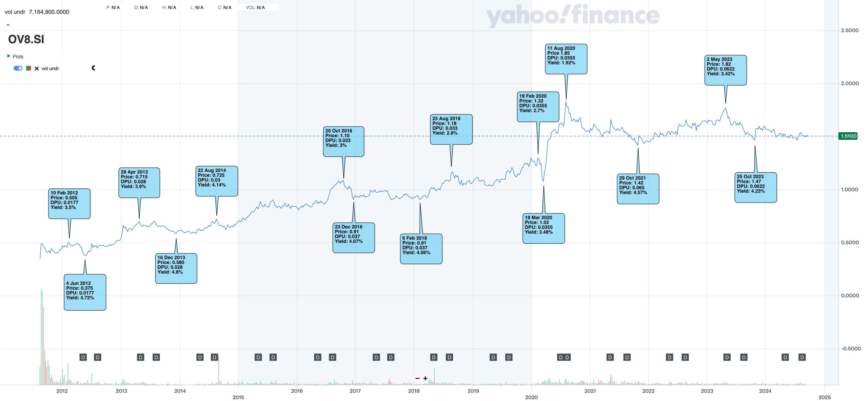Open vol undr settings gear icon
The height and width of the screenshot is (401, 868).
pyautogui.click(x=93, y=68)
